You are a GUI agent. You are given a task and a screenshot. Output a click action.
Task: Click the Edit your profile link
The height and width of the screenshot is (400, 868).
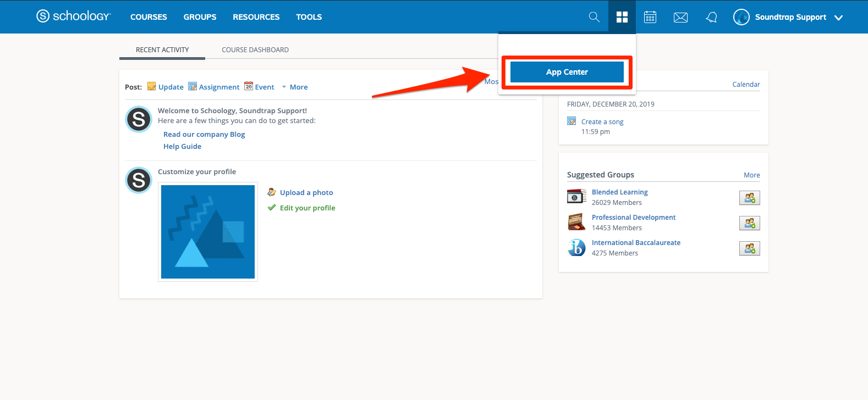(307, 208)
